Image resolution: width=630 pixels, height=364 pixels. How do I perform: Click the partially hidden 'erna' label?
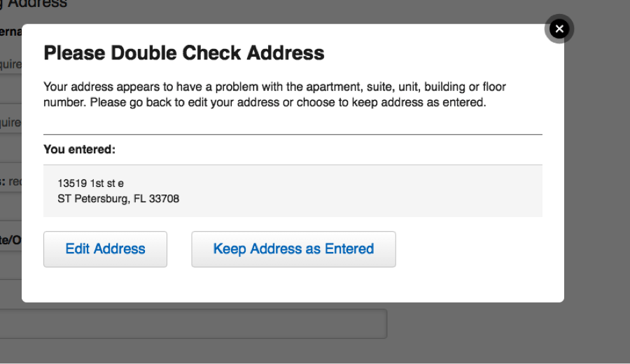[10, 31]
